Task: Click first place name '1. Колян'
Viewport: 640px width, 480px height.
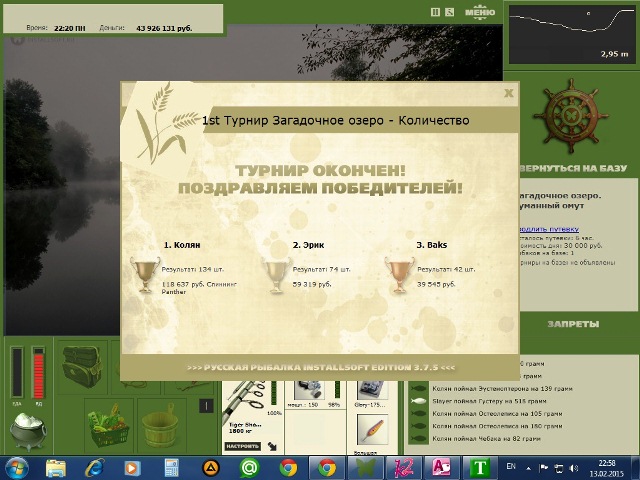Action: [x=182, y=245]
